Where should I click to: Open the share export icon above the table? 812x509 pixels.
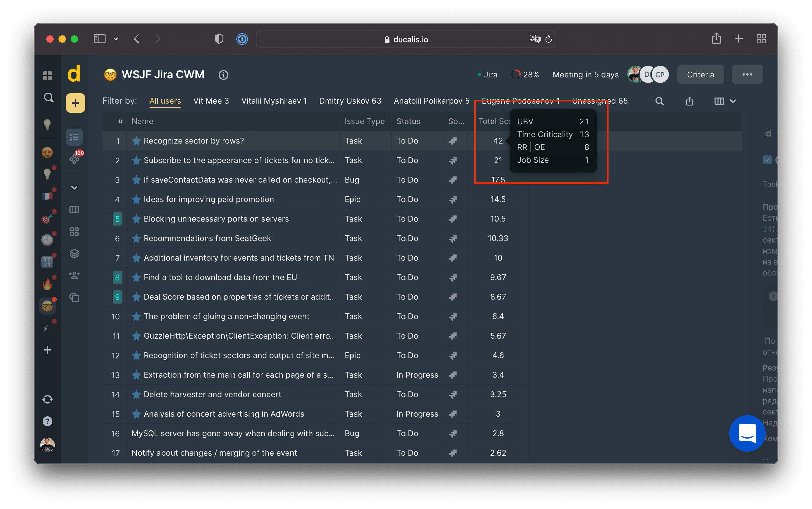tap(689, 101)
